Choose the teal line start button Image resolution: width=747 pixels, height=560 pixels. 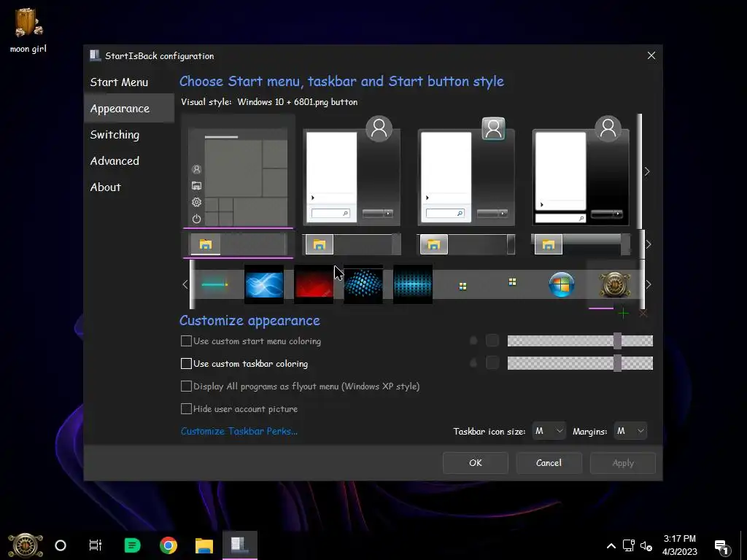pos(215,285)
